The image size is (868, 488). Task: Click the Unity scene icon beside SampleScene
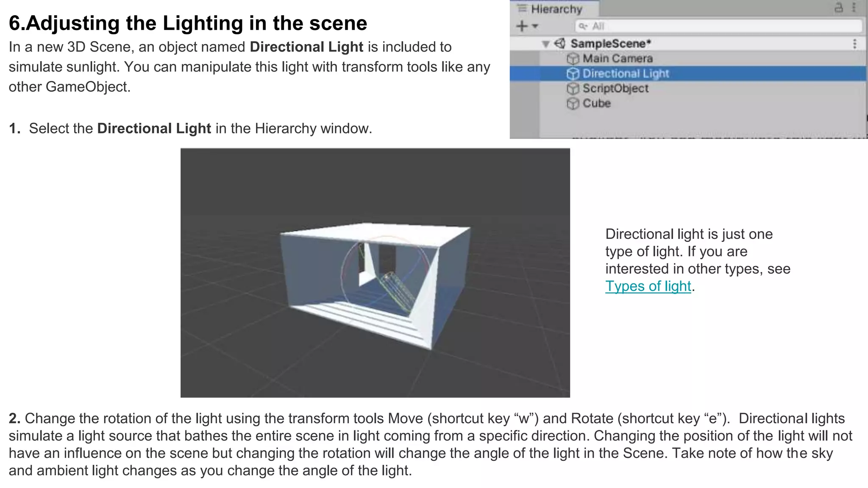point(560,43)
